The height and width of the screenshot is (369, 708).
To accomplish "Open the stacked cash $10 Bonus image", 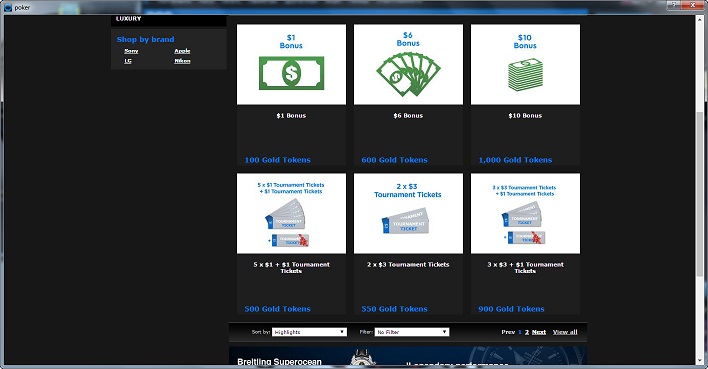I will (525, 65).
